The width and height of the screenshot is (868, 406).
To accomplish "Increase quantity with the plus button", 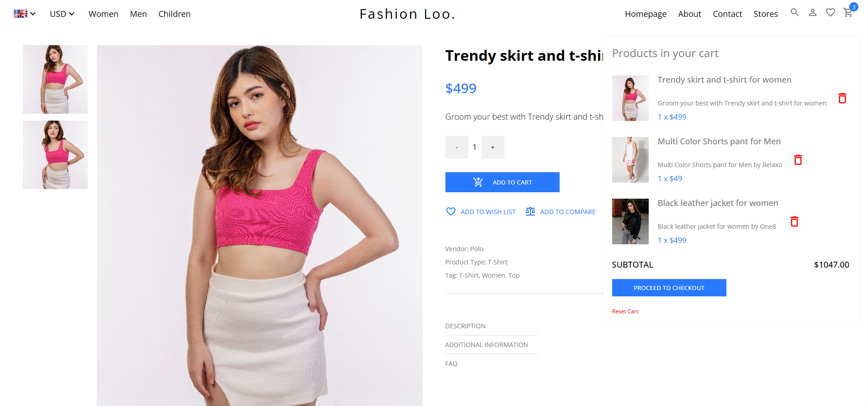I will tap(492, 147).
